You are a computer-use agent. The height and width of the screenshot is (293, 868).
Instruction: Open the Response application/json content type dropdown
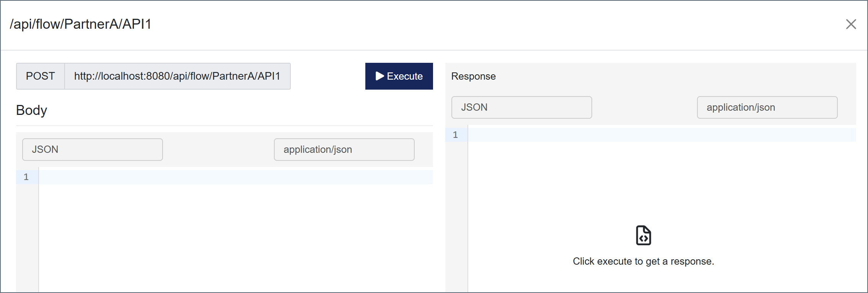(x=767, y=107)
